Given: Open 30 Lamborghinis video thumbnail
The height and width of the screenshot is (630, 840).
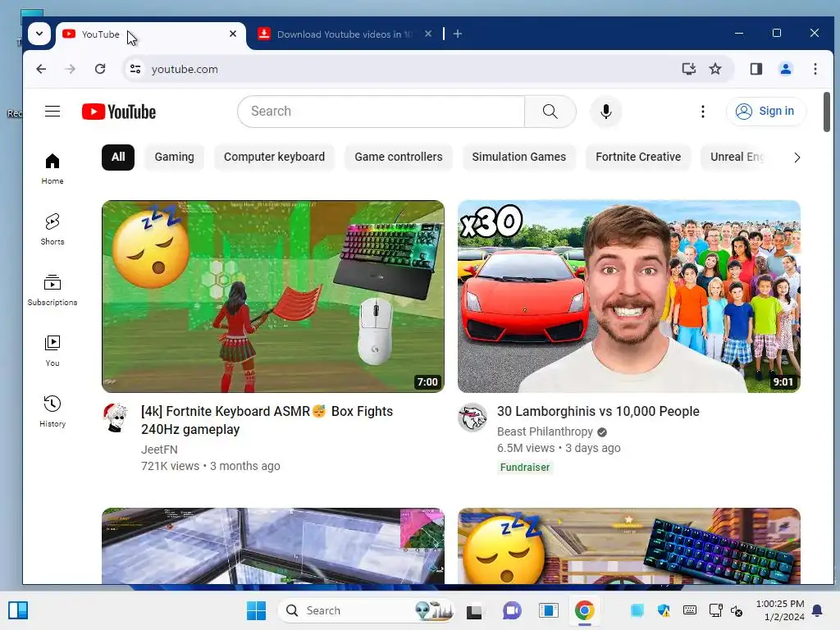Looking at the screenshot, I should point(629,296).
